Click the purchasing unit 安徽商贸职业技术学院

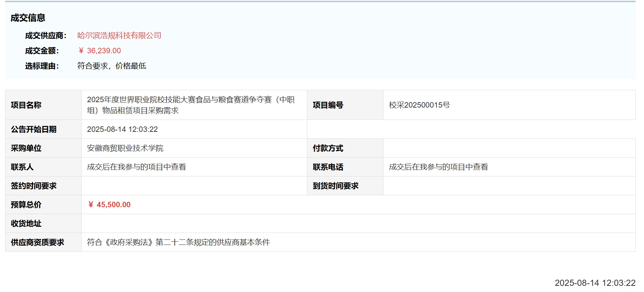pos(125,148)
